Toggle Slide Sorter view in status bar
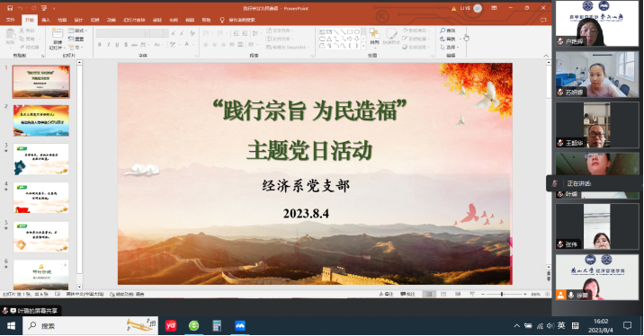Image resolution: width=644 pixels, height=336 pixels. 443,294
